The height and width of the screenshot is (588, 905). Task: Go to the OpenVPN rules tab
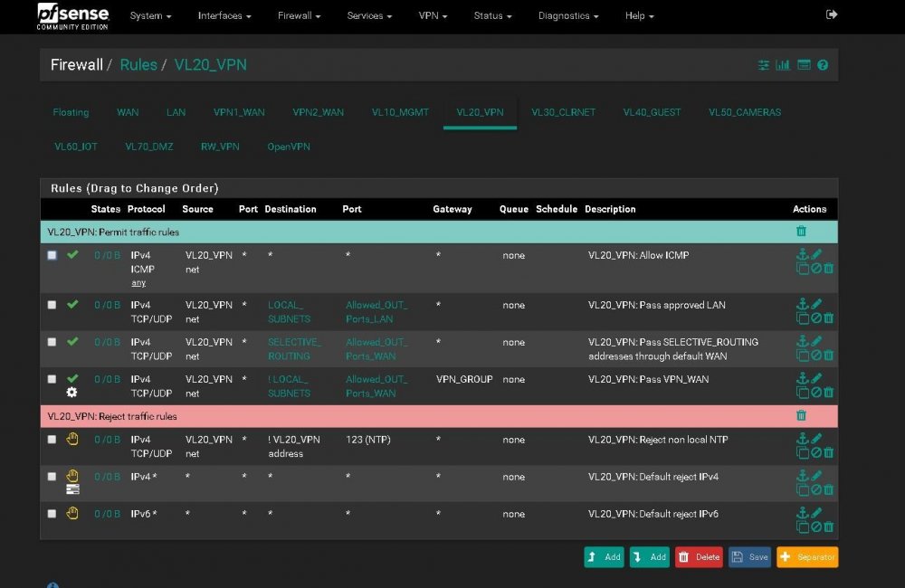click(x=289, y=147)
